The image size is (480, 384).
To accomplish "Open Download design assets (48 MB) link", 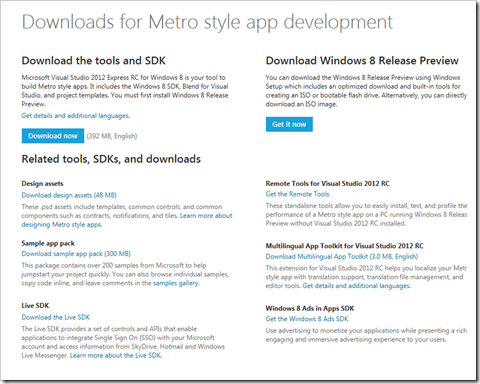I will click(x=69, y=195).
